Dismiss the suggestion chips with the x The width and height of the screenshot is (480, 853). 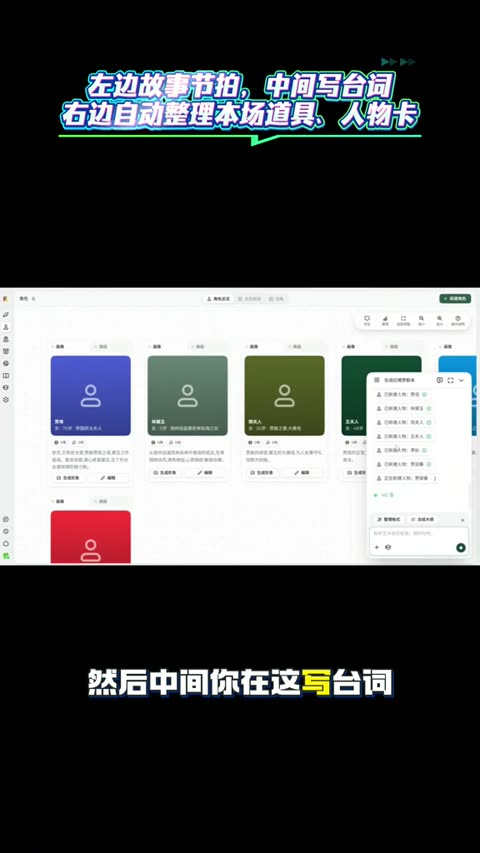click(463, 520)
